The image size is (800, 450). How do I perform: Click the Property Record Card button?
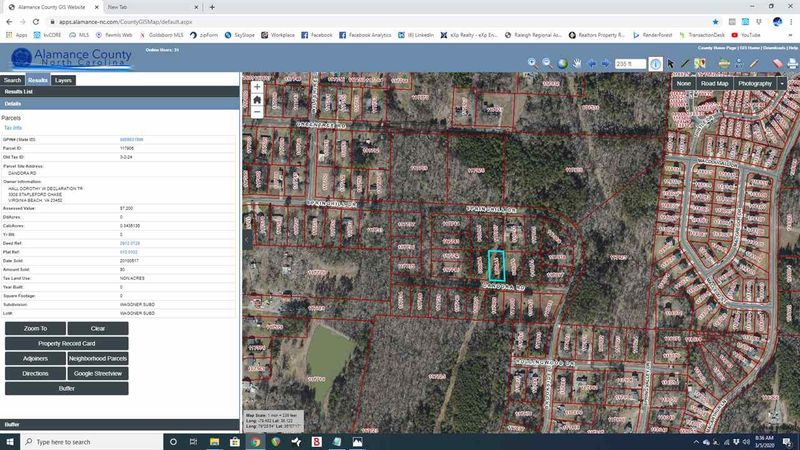click(x=67, y=343)
